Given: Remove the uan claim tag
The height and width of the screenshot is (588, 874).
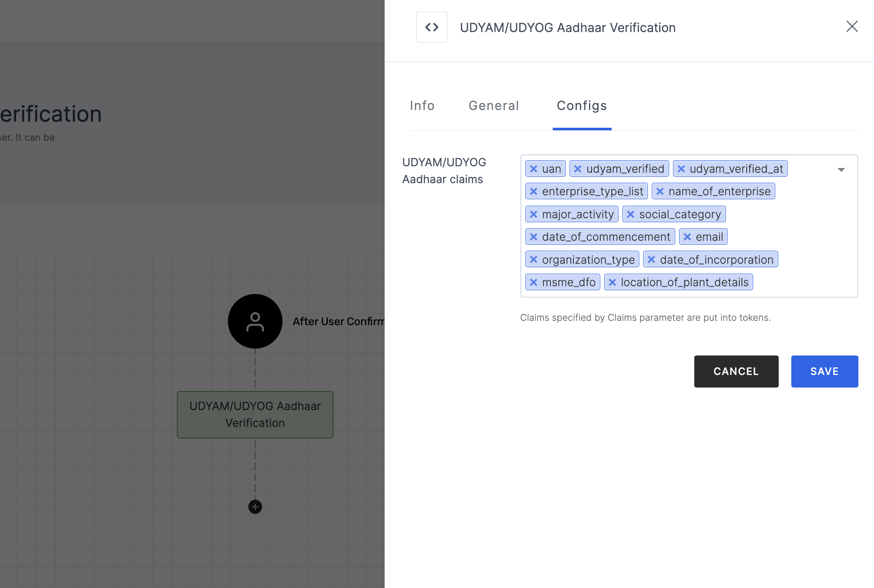Looking at the screenshot, I should coord(534,169).
